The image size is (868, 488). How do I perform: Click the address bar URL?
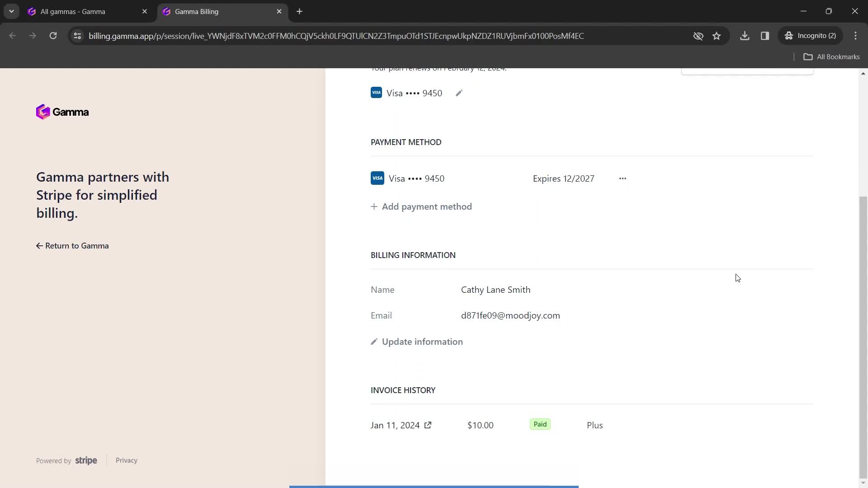point(336,36)
